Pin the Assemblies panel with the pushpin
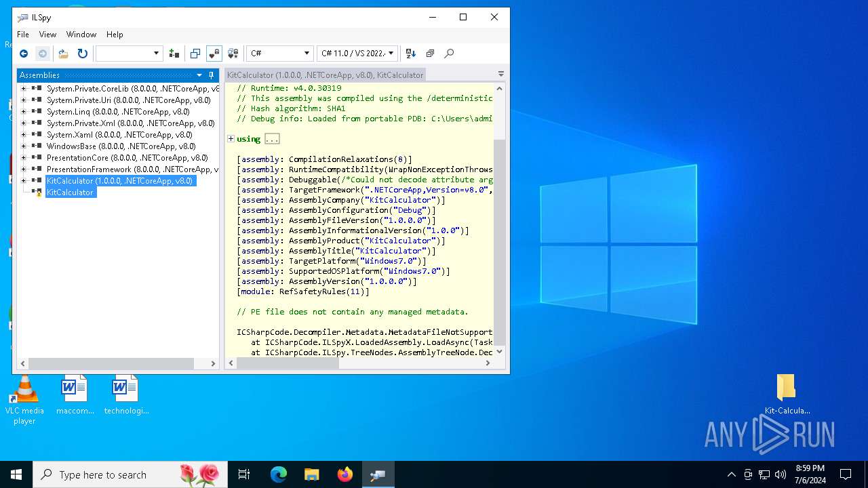Screen dimensions: 868x488 211,75
